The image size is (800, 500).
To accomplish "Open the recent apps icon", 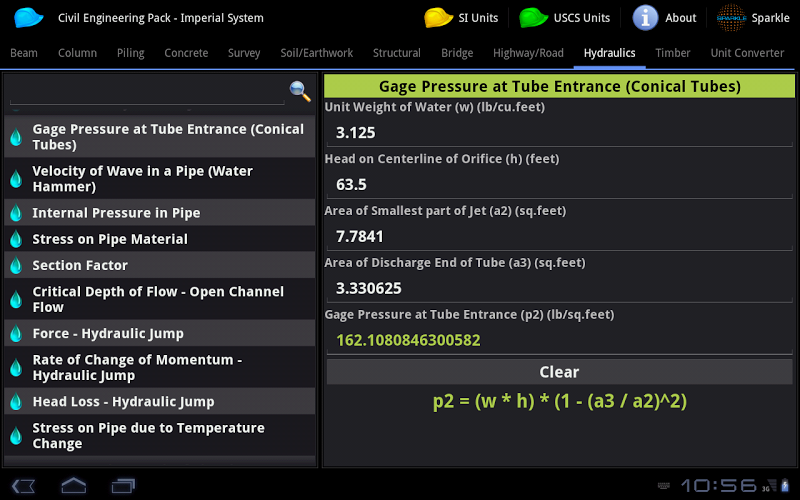I will tap(123, 486).
